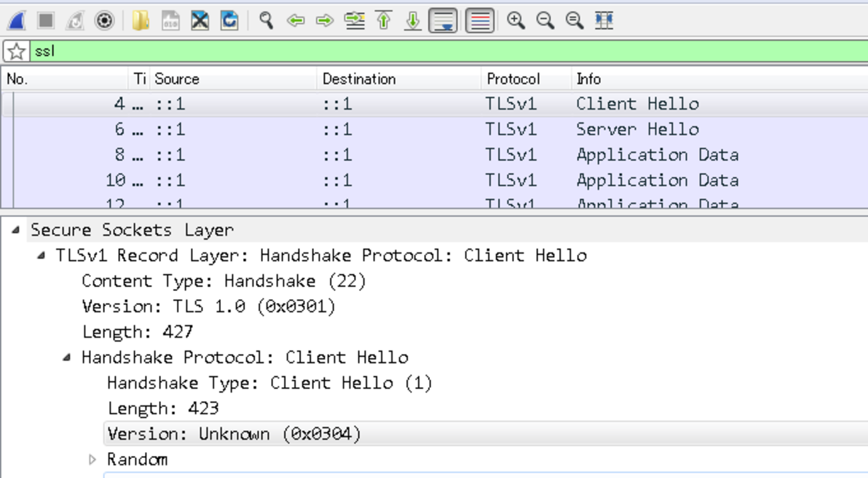868x478 pixels.
Task: Collapse the TLSv1 Record Layer node
Action: (41, 255)
